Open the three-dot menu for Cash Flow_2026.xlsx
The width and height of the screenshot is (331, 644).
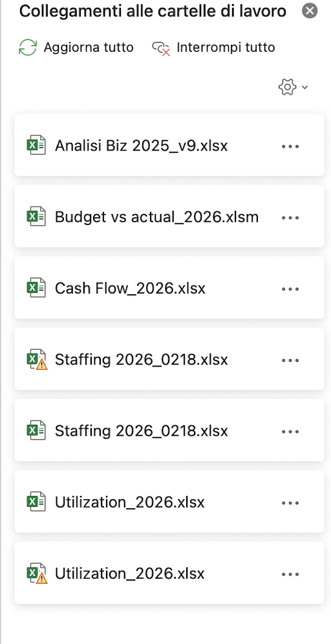coord(290,289)
